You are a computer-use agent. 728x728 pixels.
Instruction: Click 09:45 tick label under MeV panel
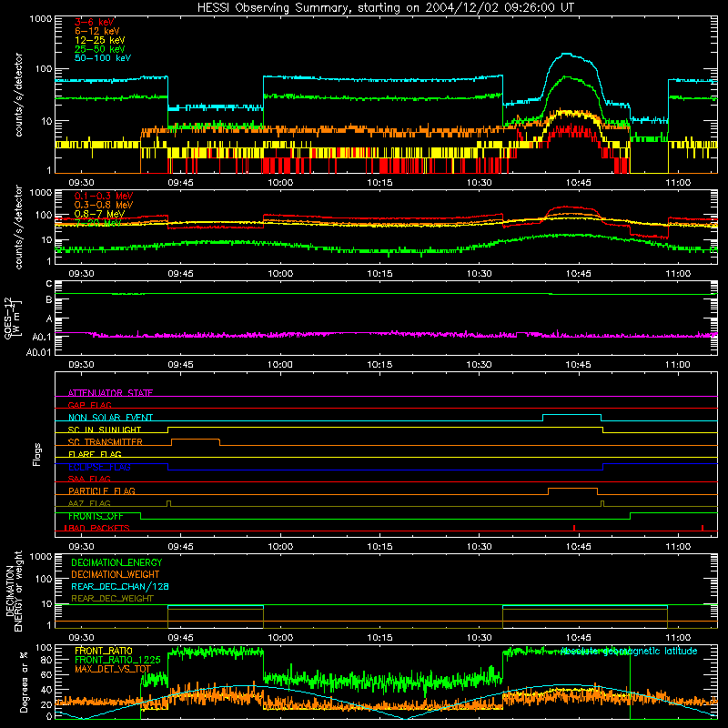180,274
